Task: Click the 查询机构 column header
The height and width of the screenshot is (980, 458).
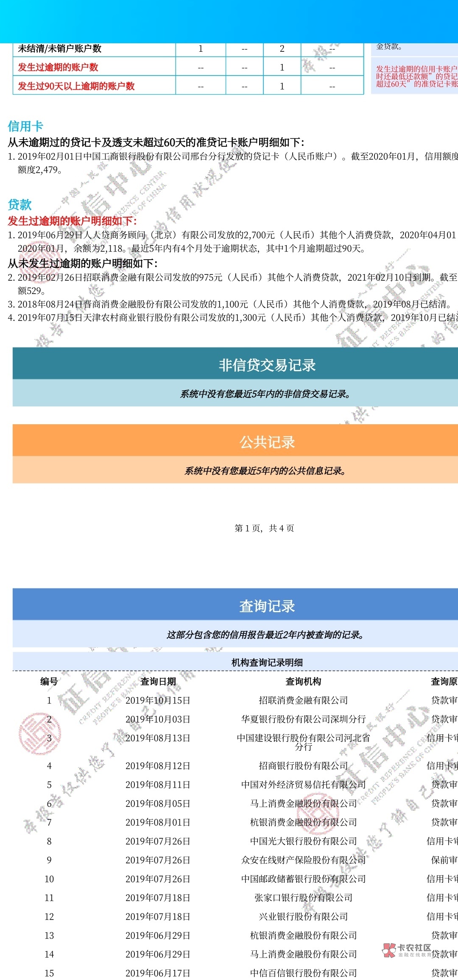Action: (x=303, y=681)
